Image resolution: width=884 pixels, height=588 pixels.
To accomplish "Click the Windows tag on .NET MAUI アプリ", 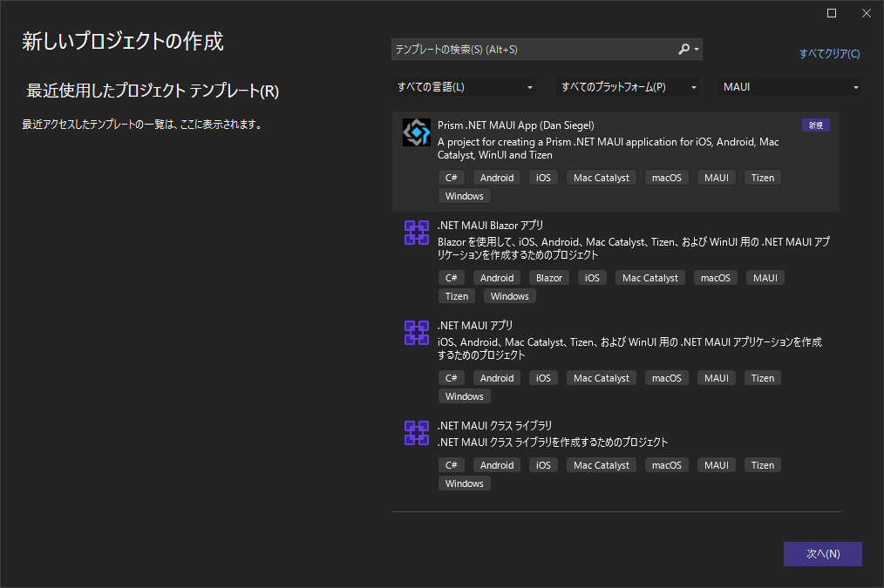I will (x=464, y=396).
